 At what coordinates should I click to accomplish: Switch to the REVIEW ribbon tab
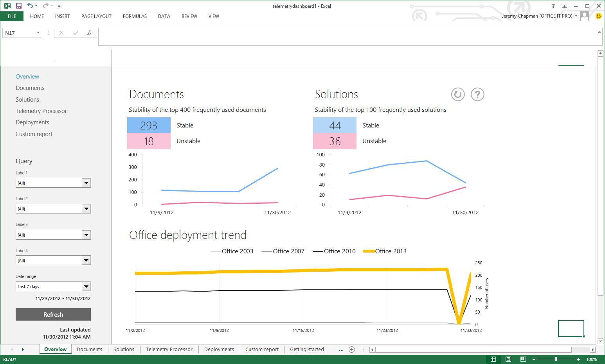coord(189,16)
